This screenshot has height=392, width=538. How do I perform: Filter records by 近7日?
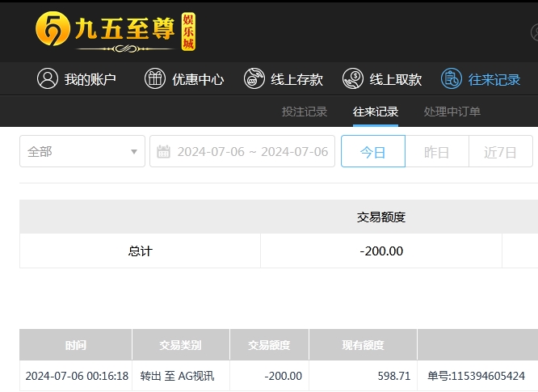(501, 151)
